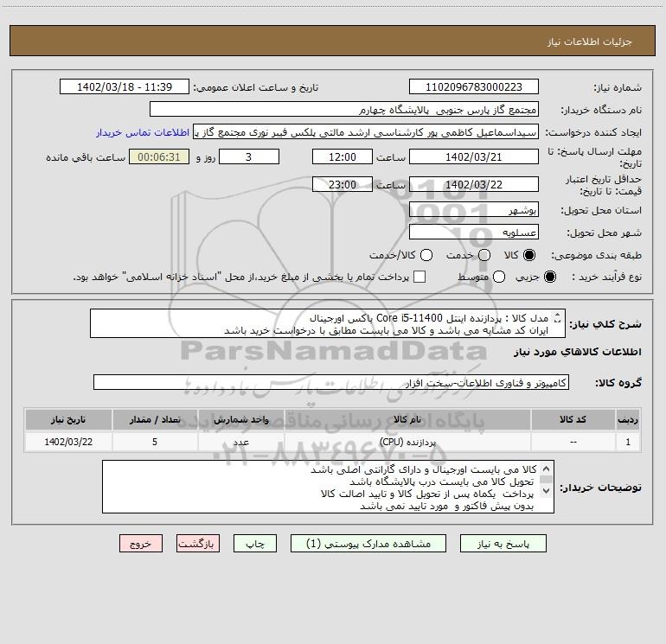The image size is (666, 644).
Task: Select the کالا radio button
Action: coord(529,255)
